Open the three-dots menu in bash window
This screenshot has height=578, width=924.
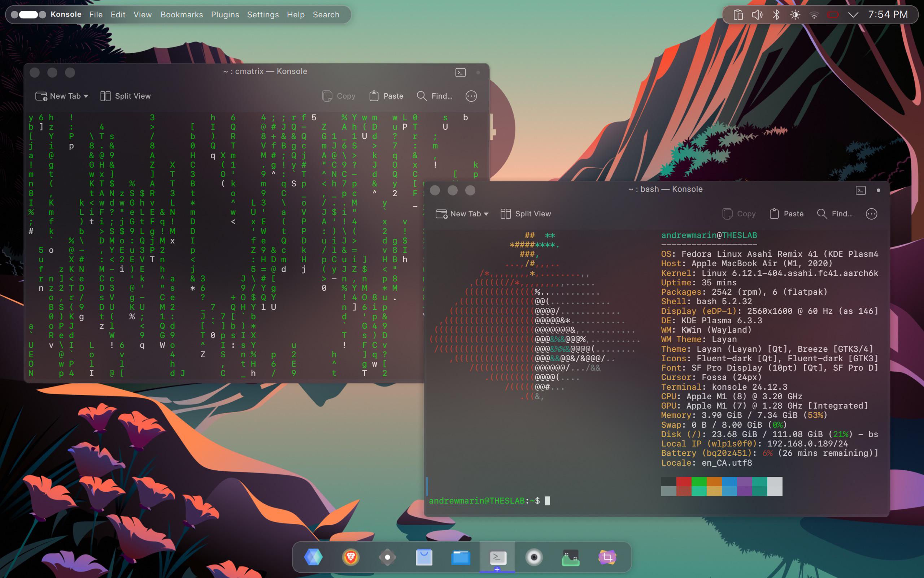tap(871, 214)
